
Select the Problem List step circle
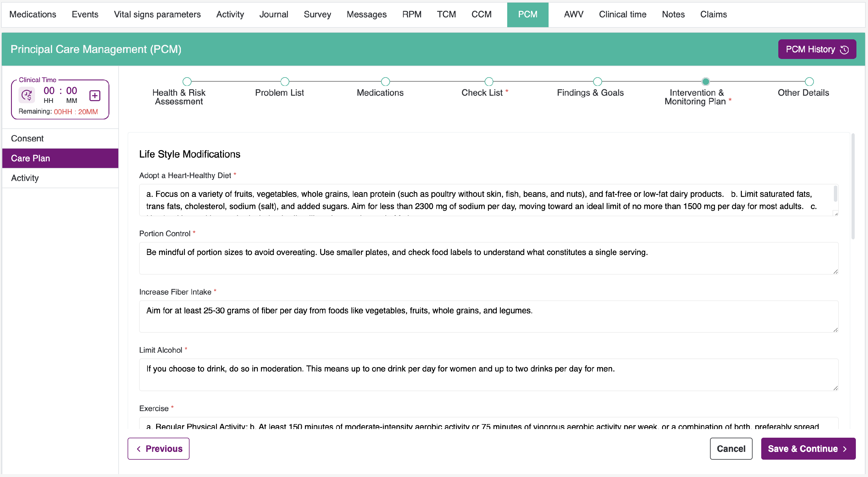[x=285, y=82]
